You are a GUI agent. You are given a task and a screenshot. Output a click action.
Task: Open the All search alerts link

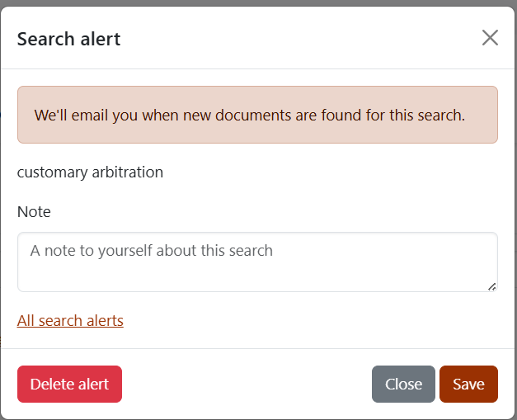point(70,321)
